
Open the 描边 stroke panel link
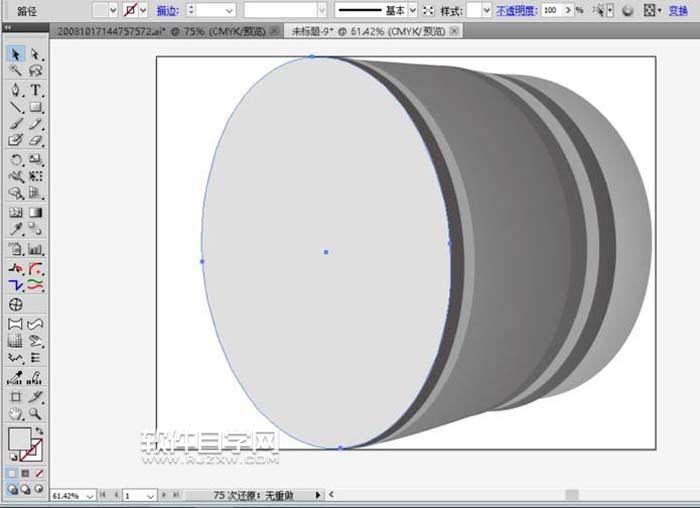coord(168,11)
